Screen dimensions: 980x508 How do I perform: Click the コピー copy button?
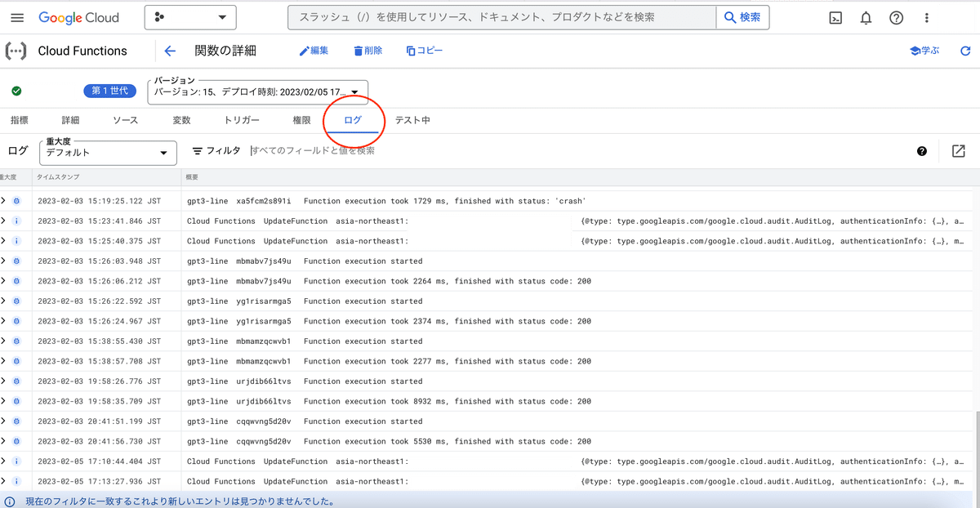[425, 51]
